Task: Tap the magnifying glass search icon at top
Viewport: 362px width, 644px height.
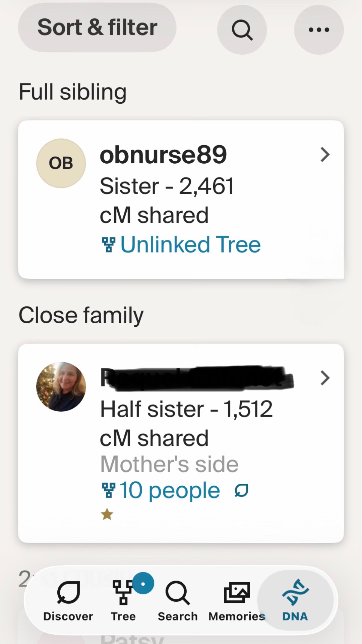Action: pos(242,30)
